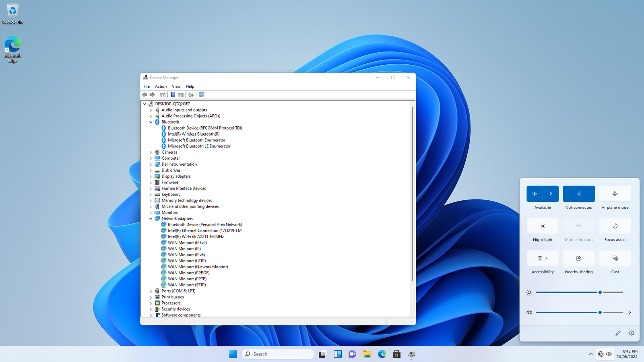Select Bluetooth Device (Personal Area Network)

click(205, 224)
